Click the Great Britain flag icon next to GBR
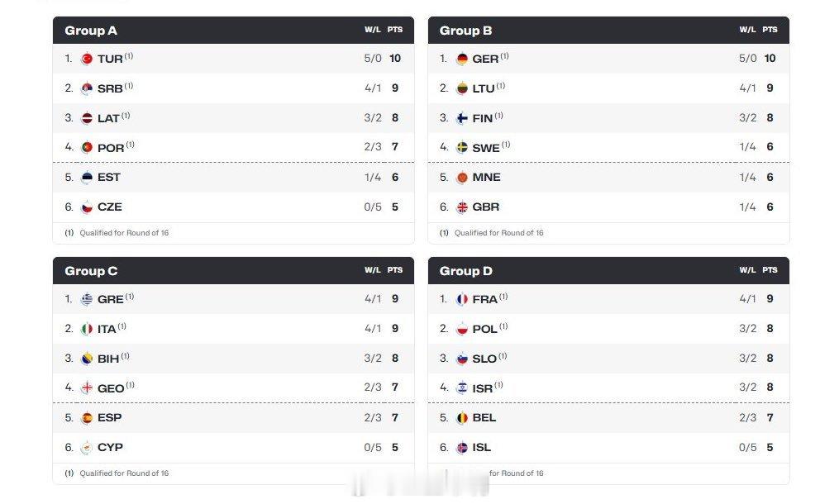Viewport: 839px width, 504px height. 462,207
